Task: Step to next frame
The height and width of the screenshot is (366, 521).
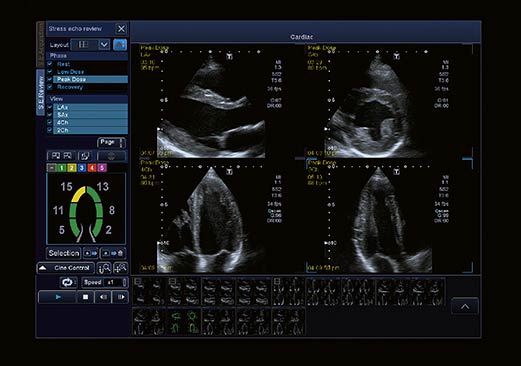Action: (120, 297)
